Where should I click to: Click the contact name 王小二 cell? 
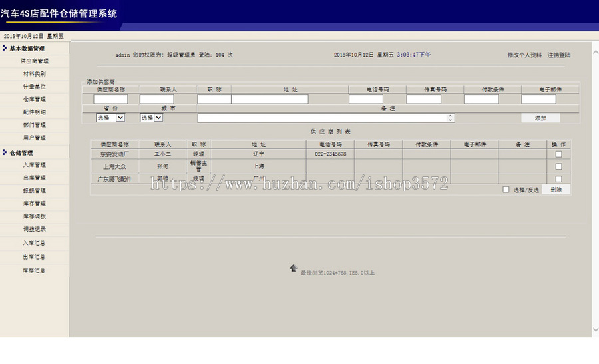pyautogui.click(x=163, y=154)
